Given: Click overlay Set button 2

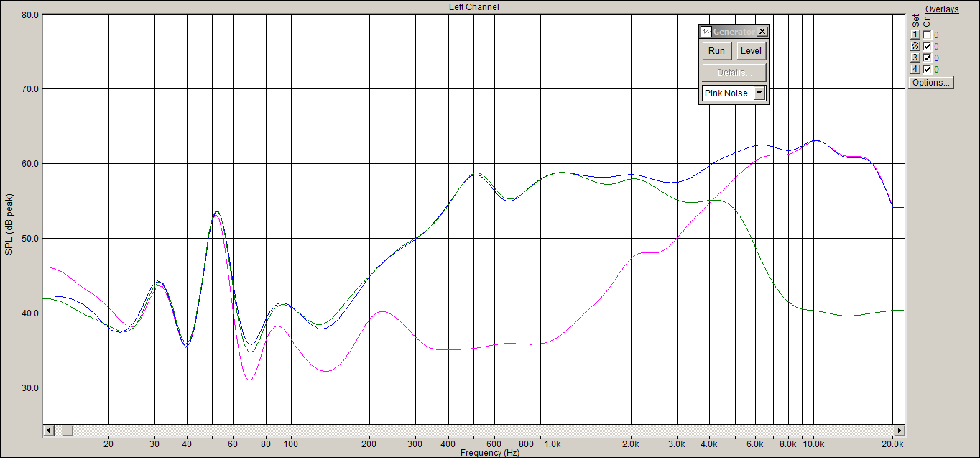Looking at the screenshot, I should click(915, 46).
